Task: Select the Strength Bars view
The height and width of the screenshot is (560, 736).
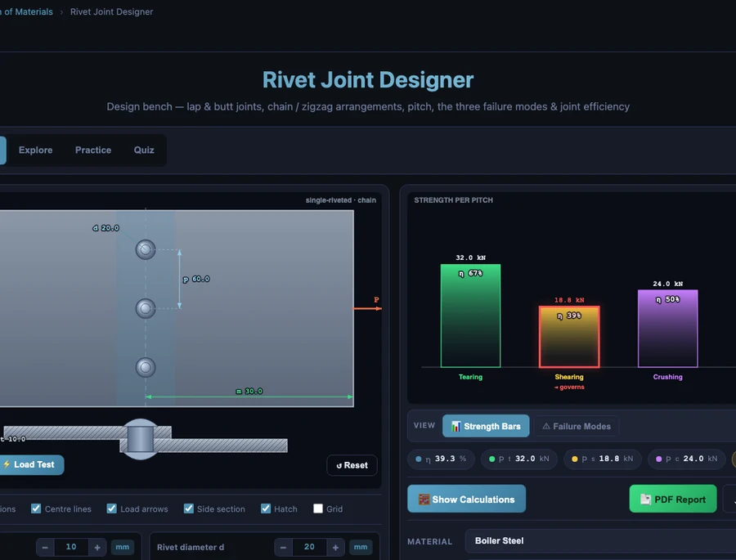Action: click(486, 426)
